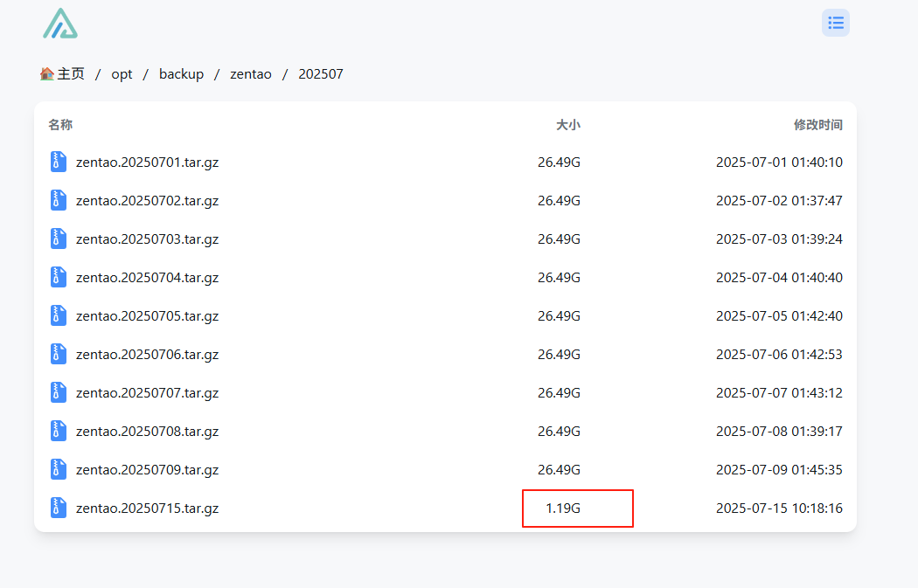Open file zentao.20250715.tar.gz
The image size is (918, 588).
click(148, 508)
